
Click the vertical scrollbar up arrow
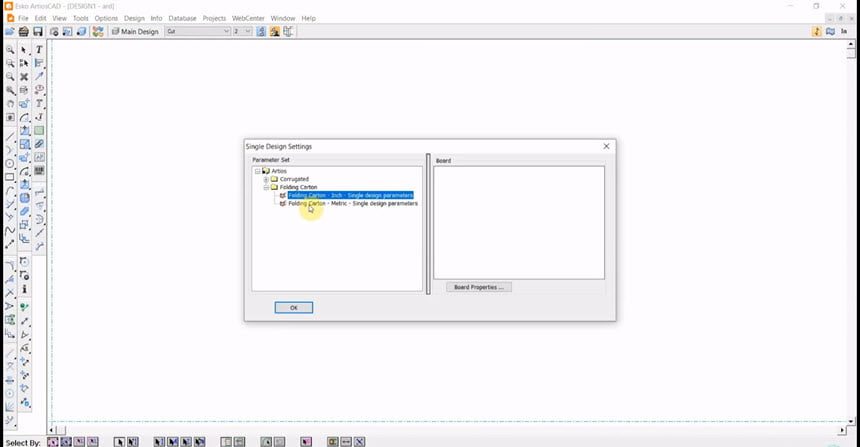(851, 44)
